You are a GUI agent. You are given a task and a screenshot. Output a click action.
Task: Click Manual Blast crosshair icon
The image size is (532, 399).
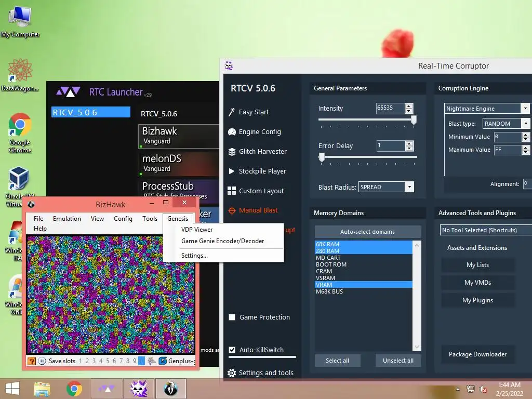click(232, 210)
